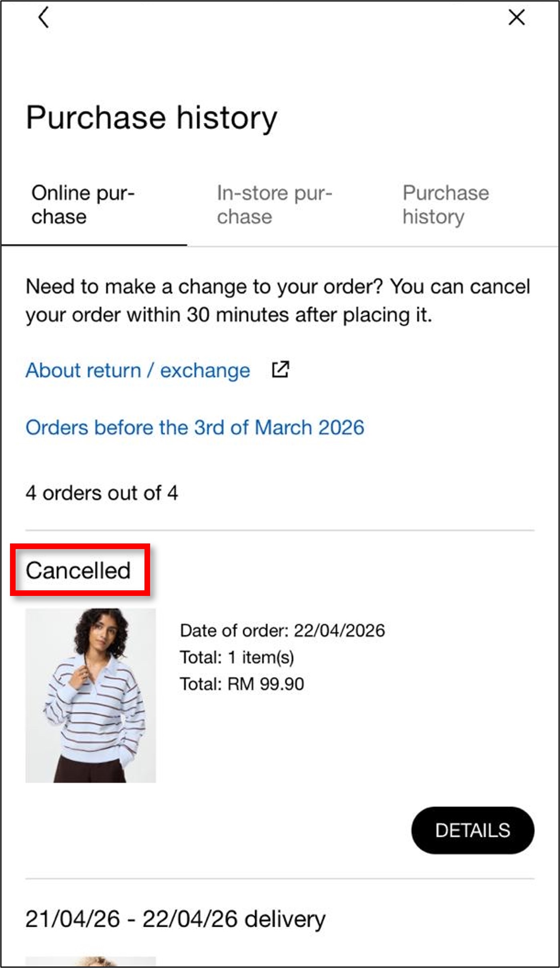This screenshot has height=968, width=560.
Task: View orders before the 3rd of March 2026
Action: 195,427
